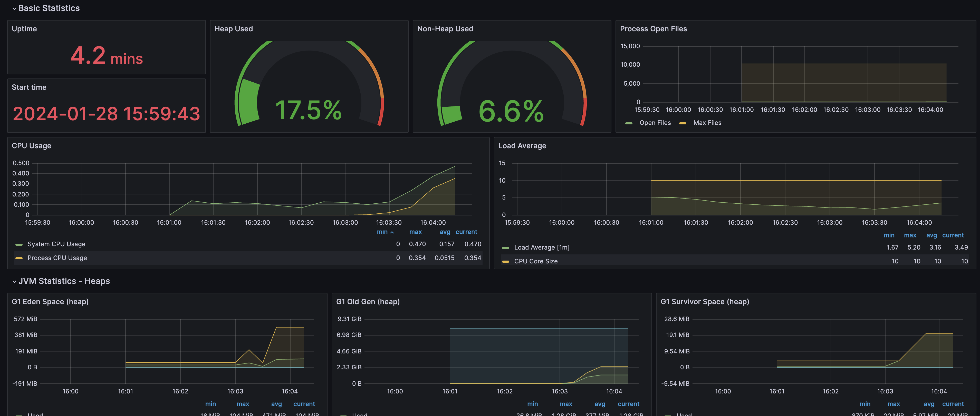The image size is (980, 416).
Task: Open the Process Open Files panel title menu
Action: pyautogui.click(x=653, y=29)
